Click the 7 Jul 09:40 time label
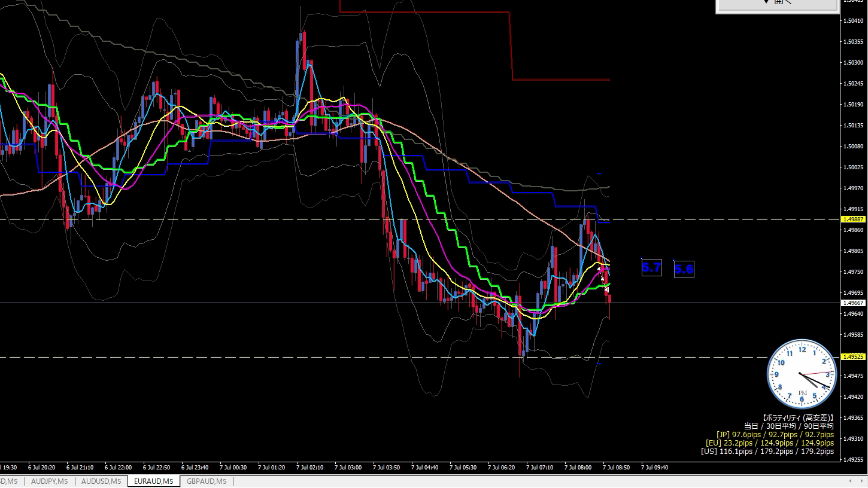 pos(654,468)
